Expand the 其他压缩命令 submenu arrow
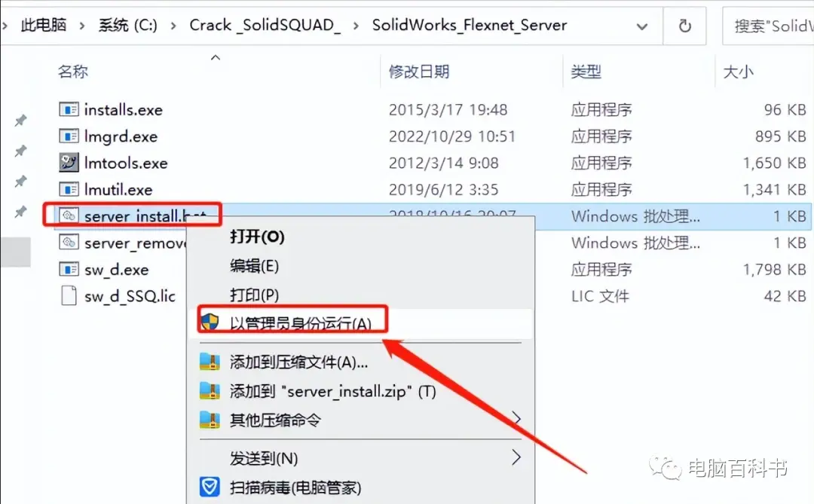 [x=516, y=418]
